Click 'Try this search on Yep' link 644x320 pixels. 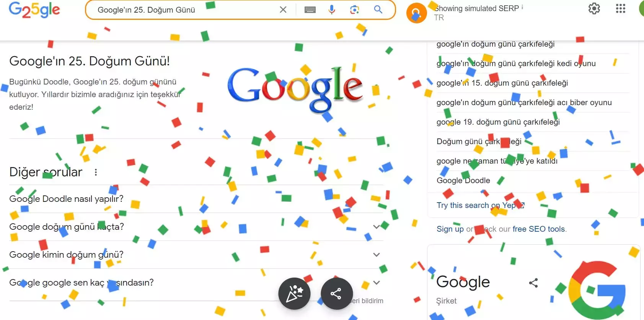480,205
